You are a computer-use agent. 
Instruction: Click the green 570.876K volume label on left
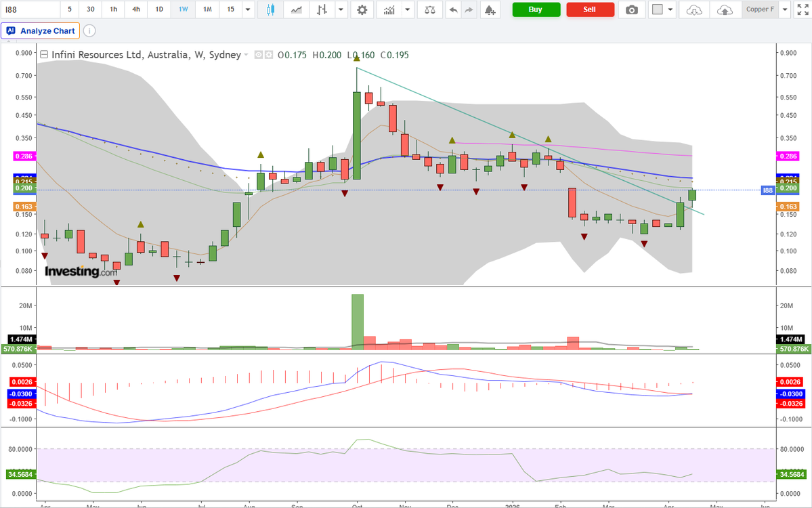pos(18,349)
